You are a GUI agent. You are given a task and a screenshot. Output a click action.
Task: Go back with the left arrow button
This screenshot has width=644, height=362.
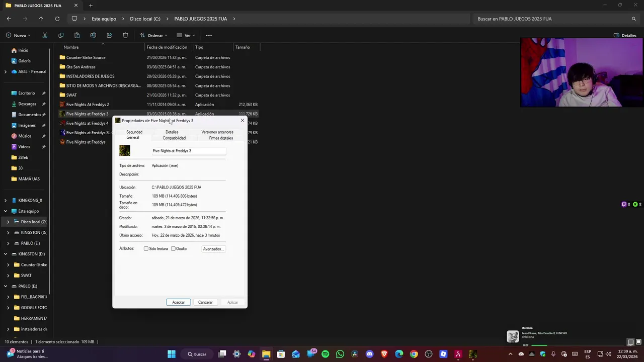(x=9, y=19)
